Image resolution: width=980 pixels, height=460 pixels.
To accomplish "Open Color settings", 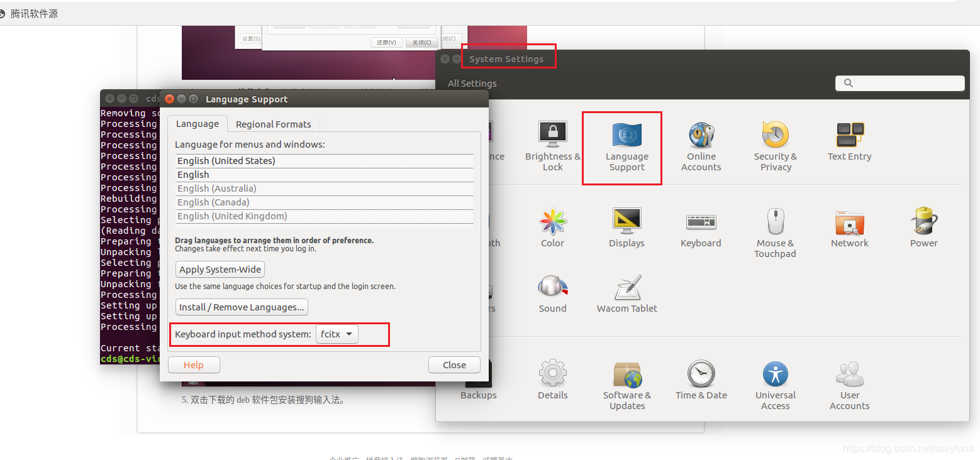I will 552,227.
